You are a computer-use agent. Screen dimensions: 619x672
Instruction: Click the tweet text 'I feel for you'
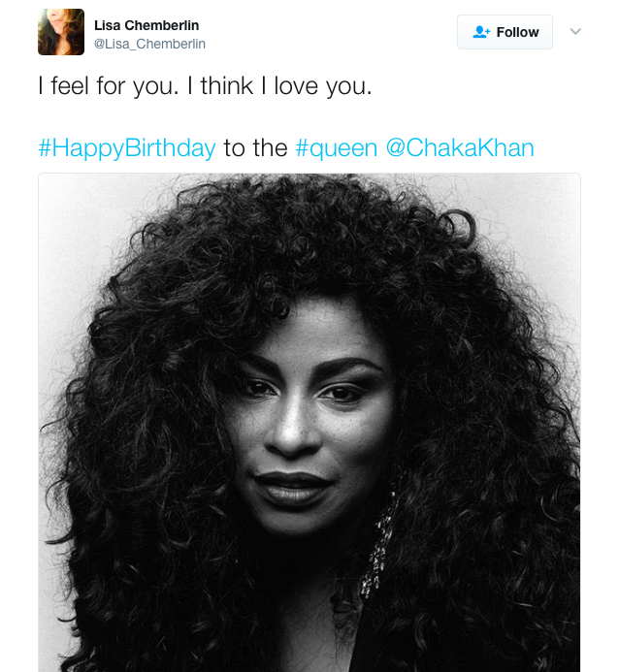coord(108,86)
